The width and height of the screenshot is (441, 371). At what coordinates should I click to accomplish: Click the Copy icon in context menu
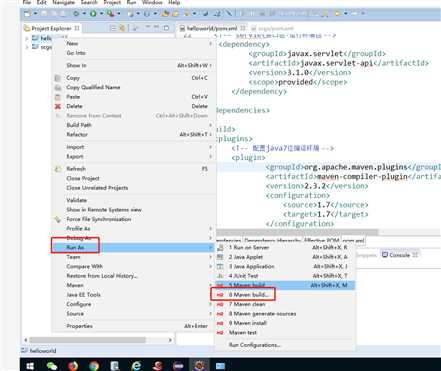[58, 78]
